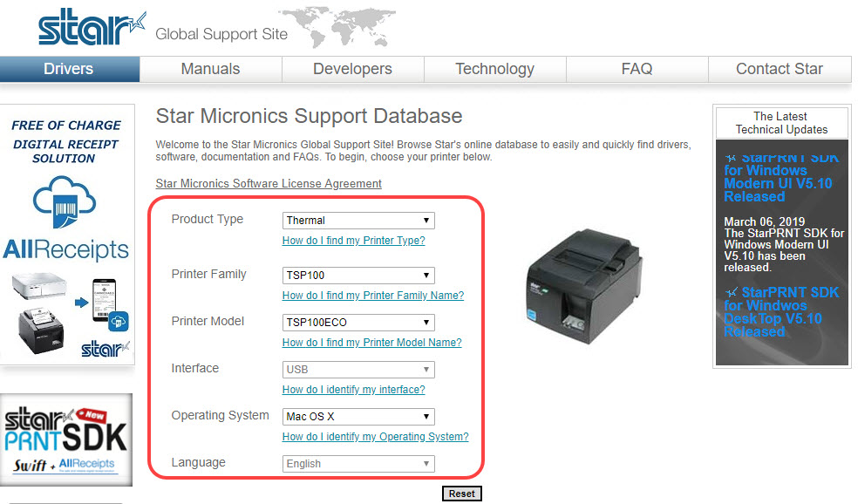Switch to the Manuals tab
The width and height of the screenshot is (858, 504).
pyautogui.click(x=211, y=69)
